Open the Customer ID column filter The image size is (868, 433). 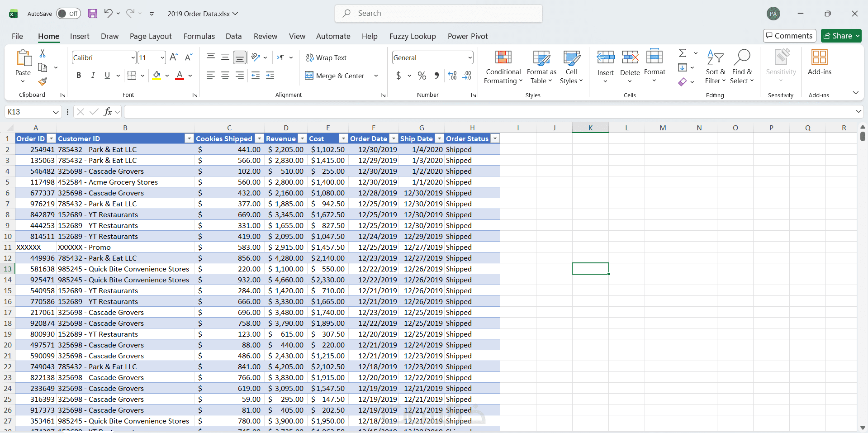point(189,138)
